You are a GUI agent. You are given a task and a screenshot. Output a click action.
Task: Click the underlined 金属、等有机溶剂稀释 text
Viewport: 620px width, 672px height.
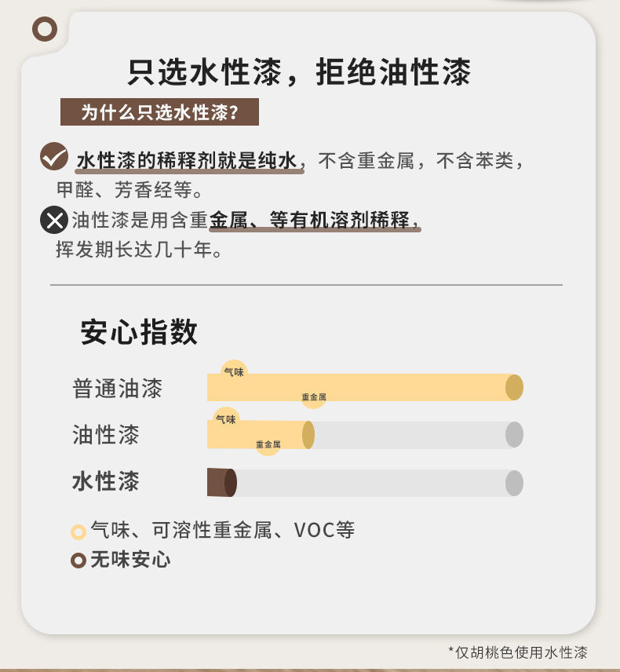(314, 221)
